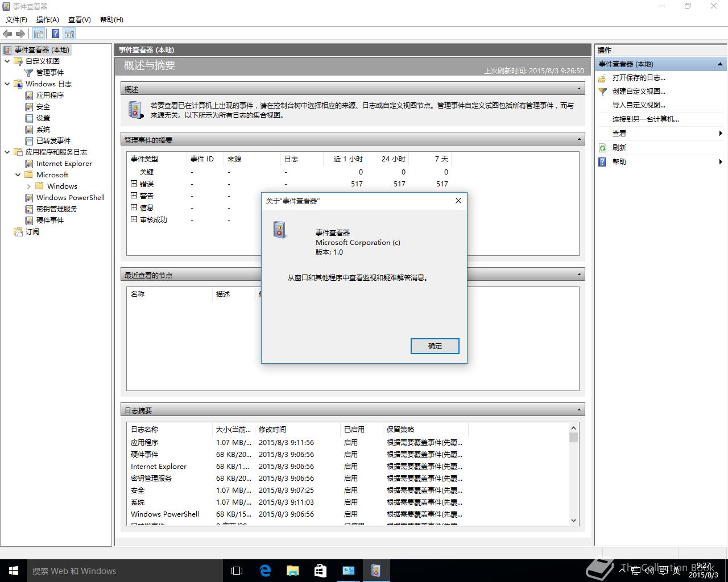Collapse Windows 日志 tree node

(x=7, y=84)
